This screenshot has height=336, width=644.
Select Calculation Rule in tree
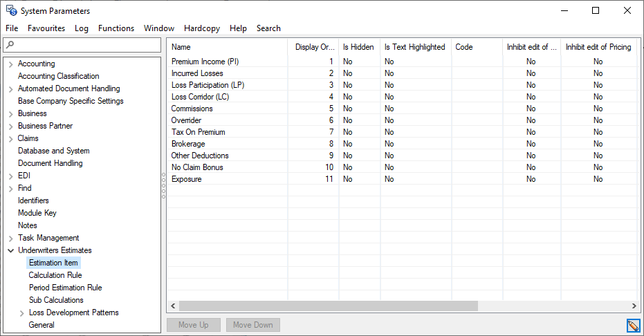(55, 275)
